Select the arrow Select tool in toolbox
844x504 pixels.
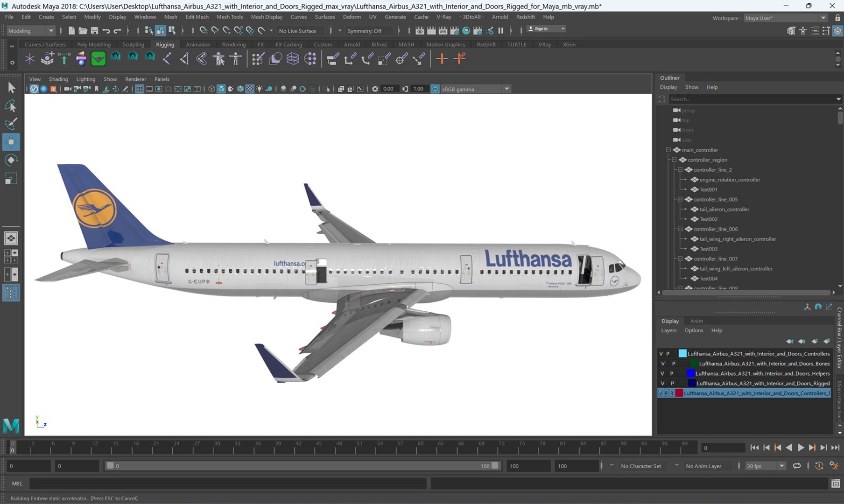[11, 88]
